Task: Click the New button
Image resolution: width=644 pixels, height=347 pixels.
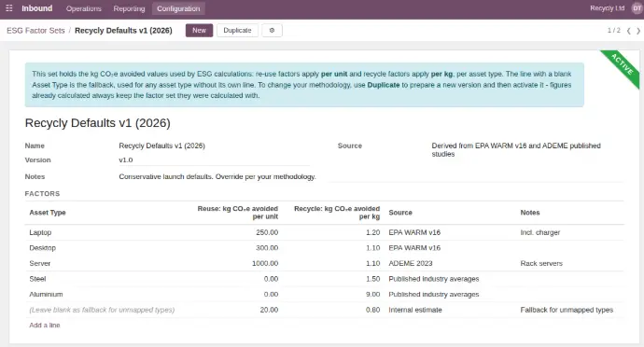Action: [x=199, y=31]
